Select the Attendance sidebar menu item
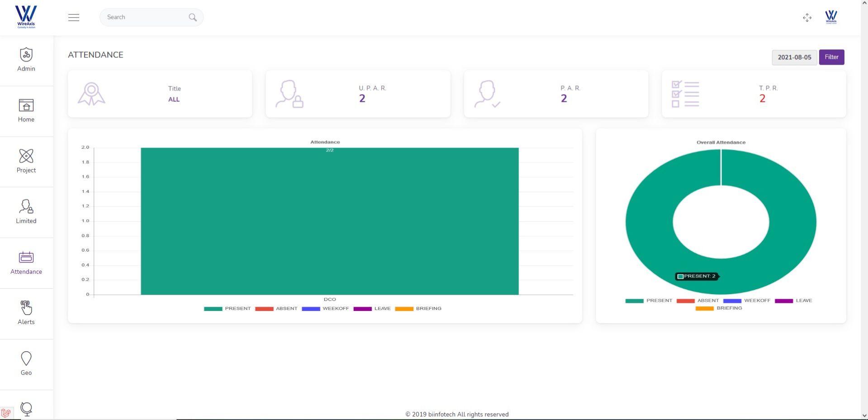This screenshot has width=868, height=420. 26,262
